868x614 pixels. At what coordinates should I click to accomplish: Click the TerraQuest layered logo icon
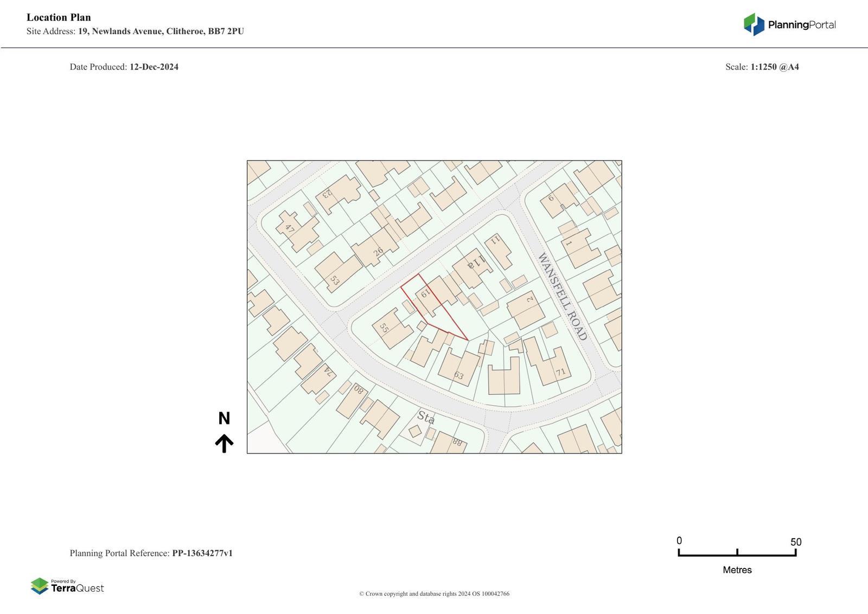40,586
